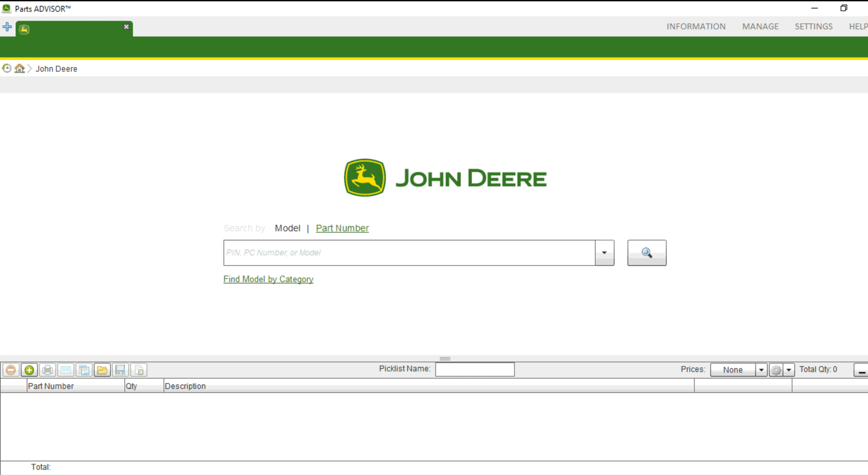
Task: Save the picklist using the floppy disk icon
Action: click(x=120, y=370)
